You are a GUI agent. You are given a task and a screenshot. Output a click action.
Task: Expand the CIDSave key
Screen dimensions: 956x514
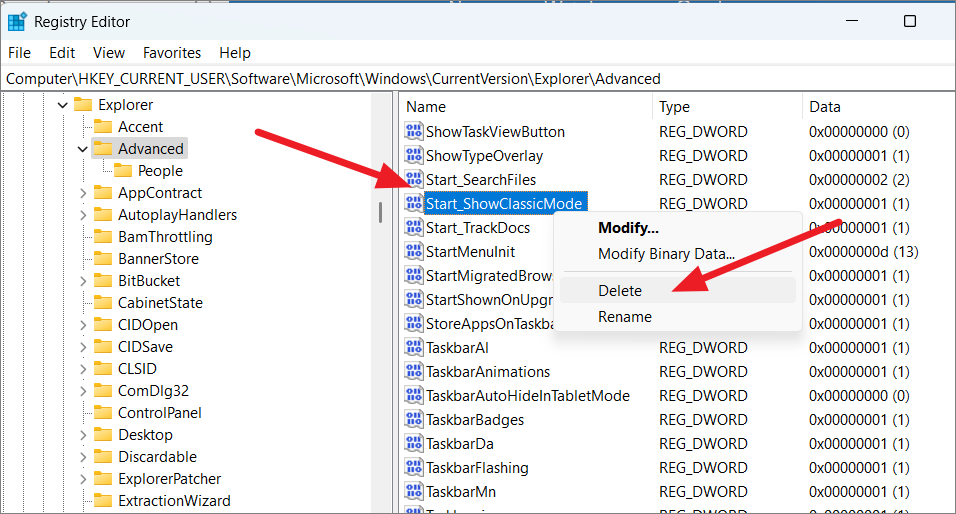pyautogui.click(x=83, y=347)
